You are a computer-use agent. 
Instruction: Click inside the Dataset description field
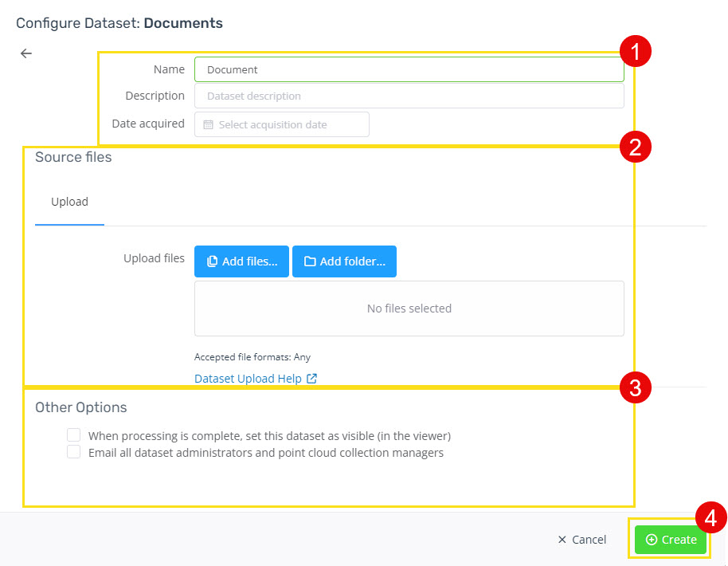pyautogui.click(x=409, y=96)
